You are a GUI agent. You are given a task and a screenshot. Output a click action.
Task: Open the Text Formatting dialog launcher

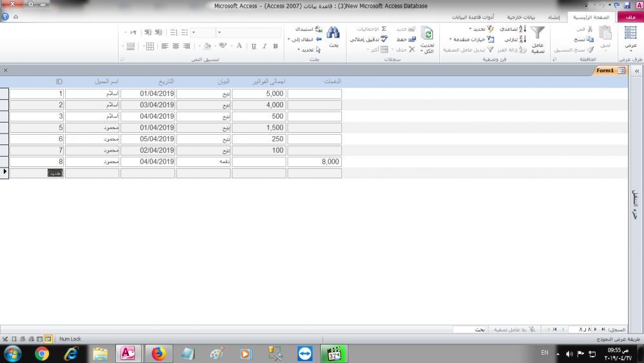tap(122, 59)
